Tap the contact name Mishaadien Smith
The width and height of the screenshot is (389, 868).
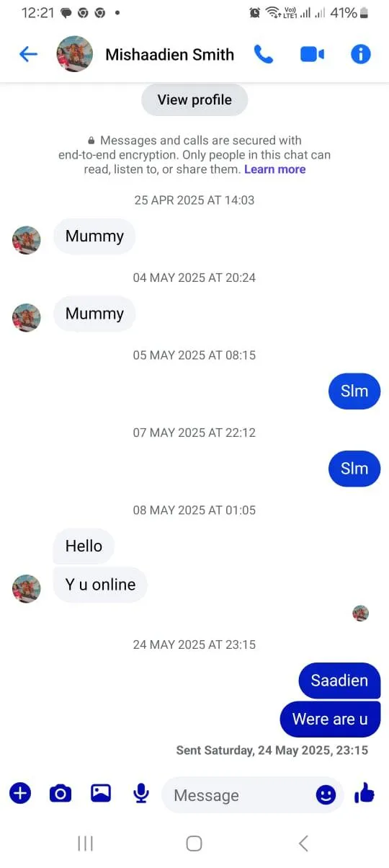(x=169, y=54)
